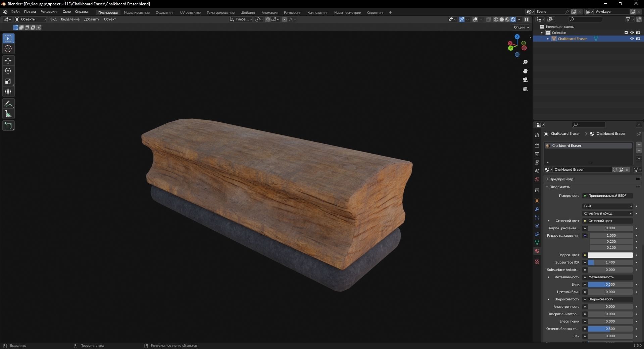Image resolution: width=644 pixels, height=349 pixels.
Task: Open the Object properties tab
Action: coord(537,200)
